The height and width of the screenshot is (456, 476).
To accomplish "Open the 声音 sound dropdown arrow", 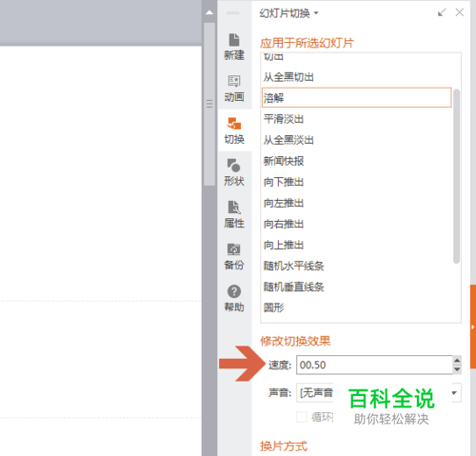I will [454, 393].
